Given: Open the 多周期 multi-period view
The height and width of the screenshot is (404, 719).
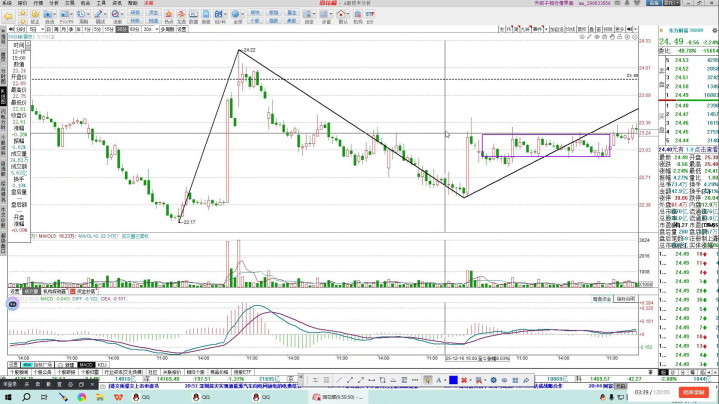Looking at the screenshot, I should click(166, 30).
